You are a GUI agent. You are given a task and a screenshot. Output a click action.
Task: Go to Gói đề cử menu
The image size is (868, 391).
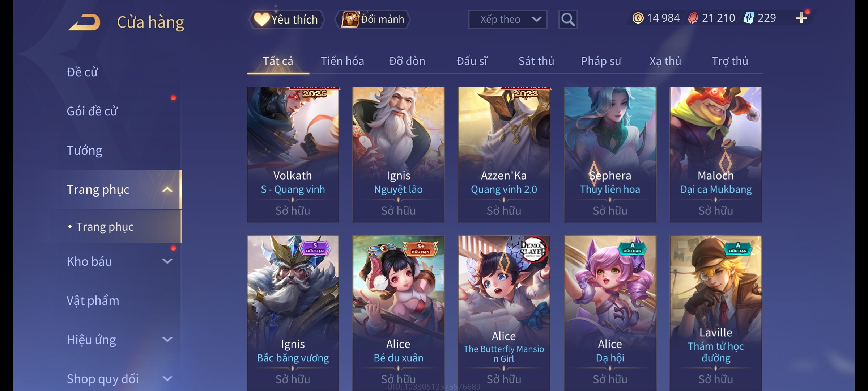point(92,111)
